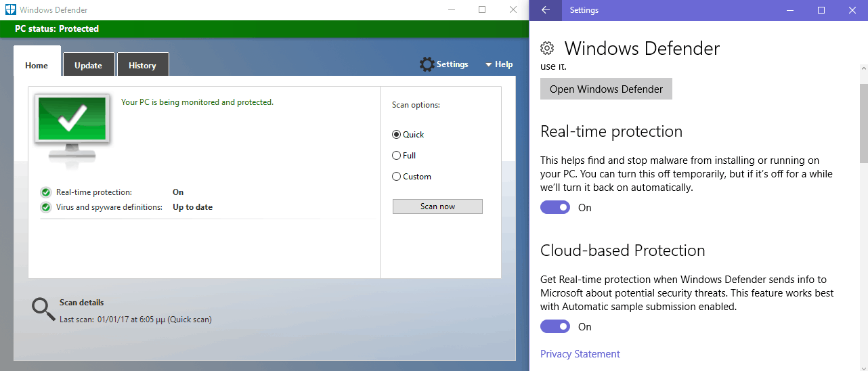Click the Scan now button

[437, 206]
